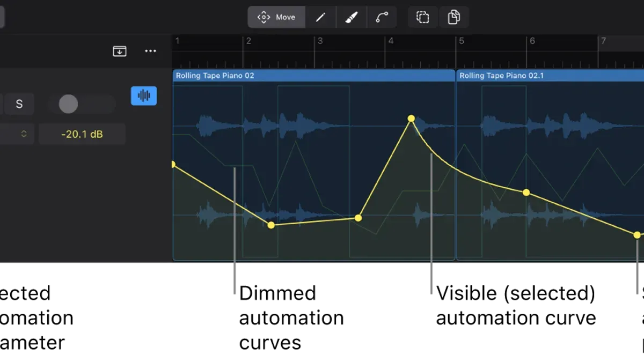Select the Pencil tool
The height and width of the screenshot is (362, 644).
coord(320,17)
